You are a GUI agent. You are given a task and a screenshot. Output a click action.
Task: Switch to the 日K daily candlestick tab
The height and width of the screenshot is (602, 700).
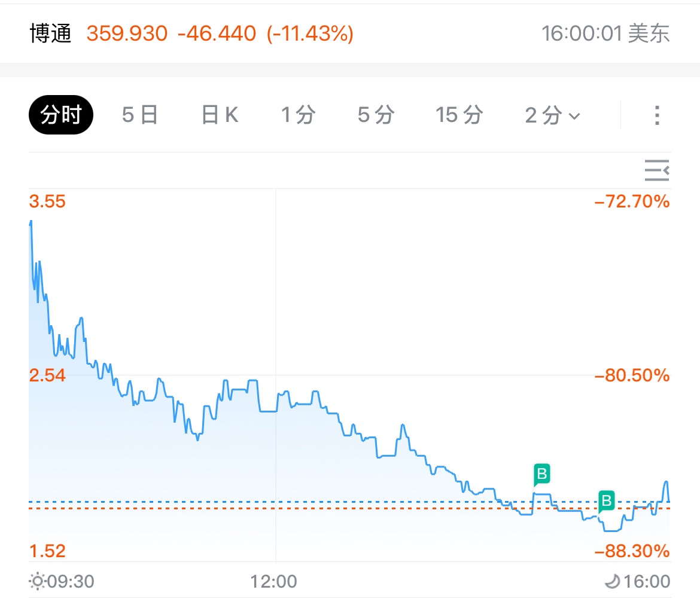click(x=220, y=115)
